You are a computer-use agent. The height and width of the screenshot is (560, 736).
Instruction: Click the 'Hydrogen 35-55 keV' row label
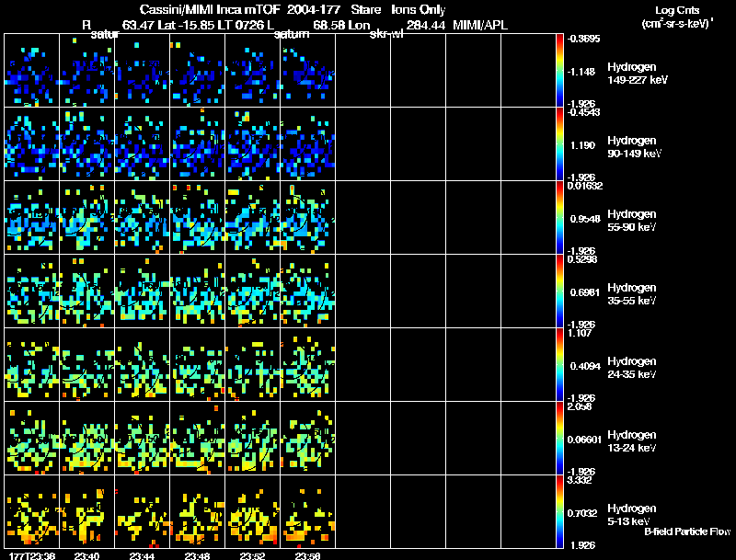632,294
